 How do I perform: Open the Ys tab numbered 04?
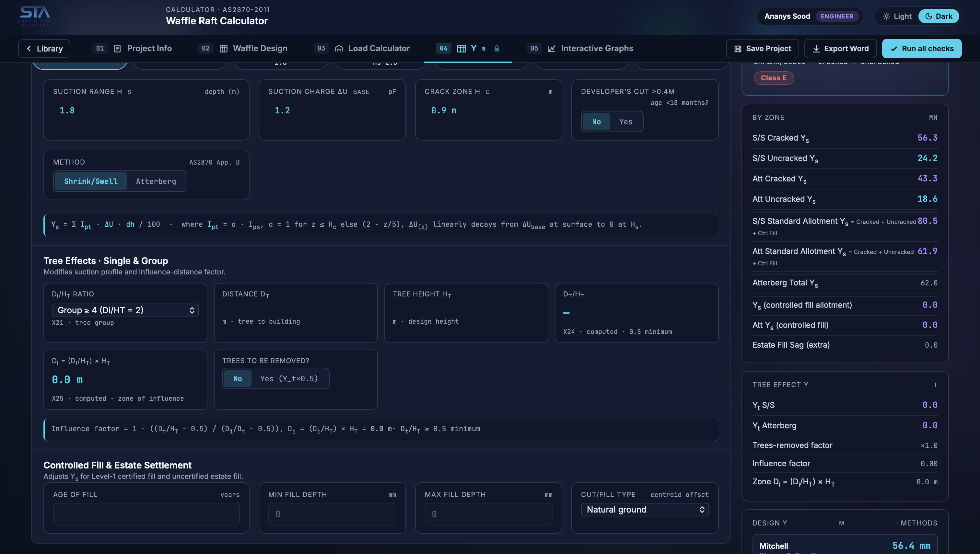pyautogui.click(x=468, y=49)
